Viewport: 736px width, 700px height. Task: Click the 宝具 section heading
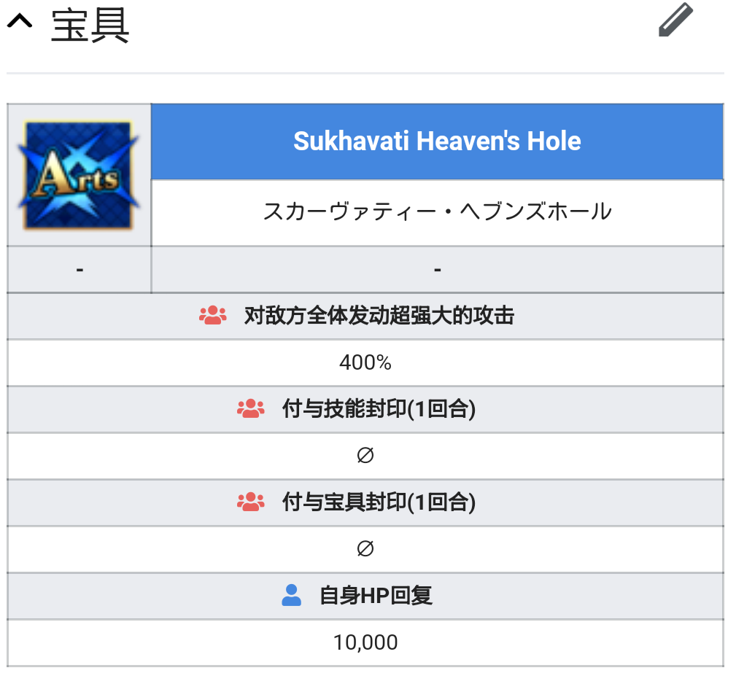(90, 26)
